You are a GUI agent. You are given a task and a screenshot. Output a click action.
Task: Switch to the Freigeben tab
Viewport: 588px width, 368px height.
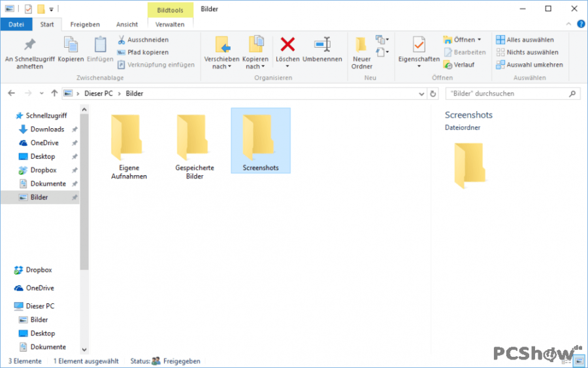coord(85,24)
